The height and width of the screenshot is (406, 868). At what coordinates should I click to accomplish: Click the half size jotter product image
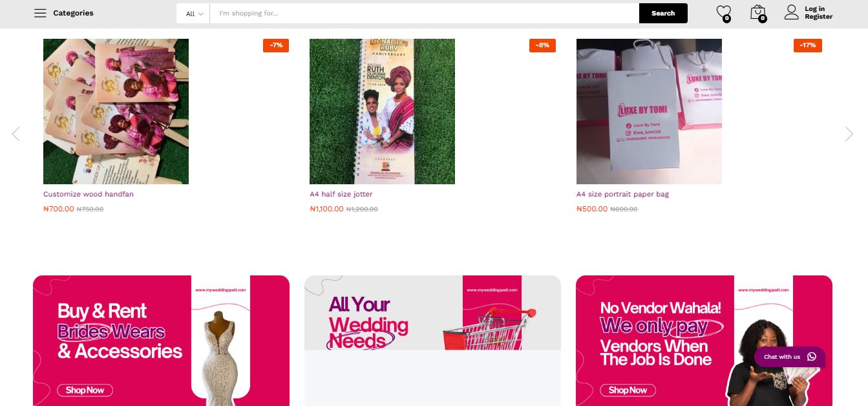pyautogui.click(x=382, y=111)
